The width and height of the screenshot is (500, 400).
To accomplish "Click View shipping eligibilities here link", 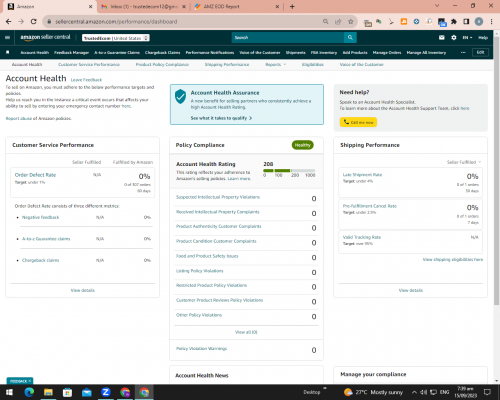I will point(453,259).
